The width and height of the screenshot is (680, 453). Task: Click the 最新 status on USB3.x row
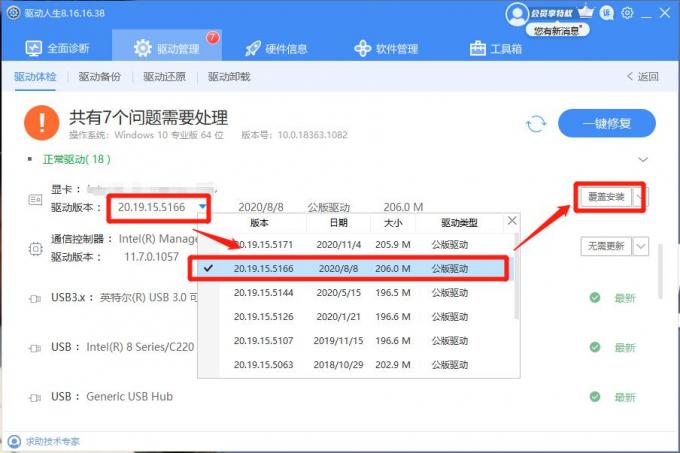625,298
